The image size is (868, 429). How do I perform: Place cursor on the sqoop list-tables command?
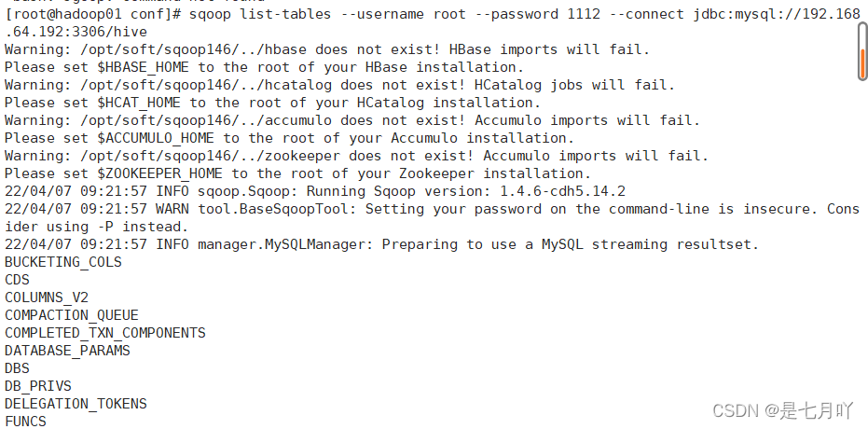[x=260, y=14]
